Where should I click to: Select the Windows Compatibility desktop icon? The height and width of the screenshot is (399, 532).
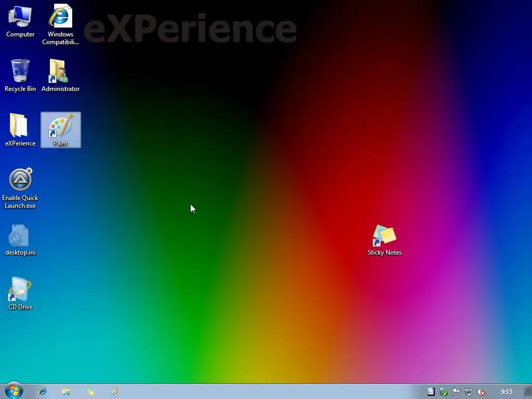60,24
